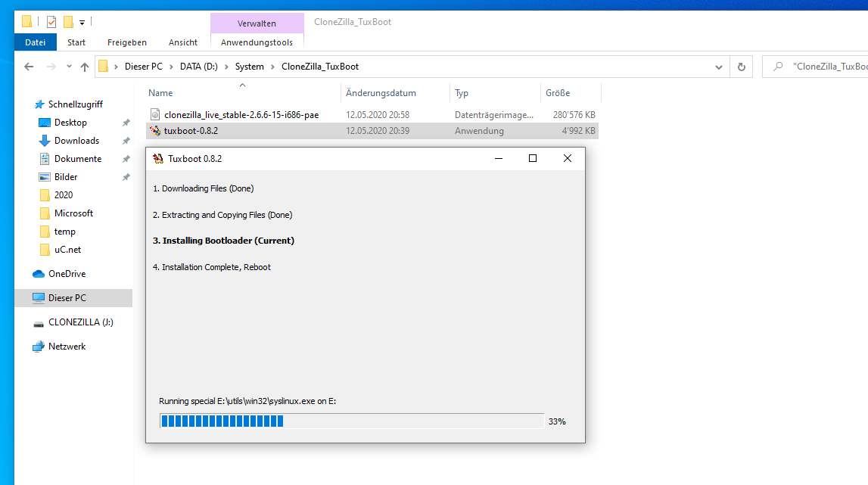Click the Netzwerk network icon
This screenshot has width=868, height=485.
pyautogui.click(x=38, y=347)
